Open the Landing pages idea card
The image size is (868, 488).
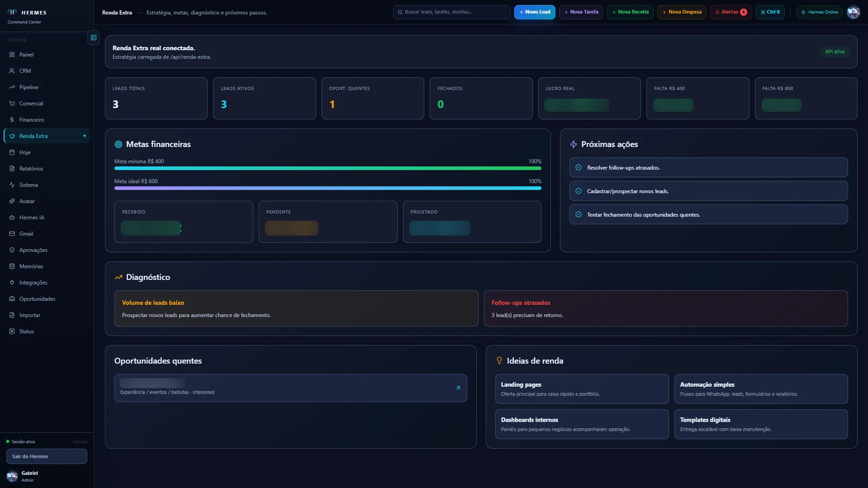pos(582,389)
